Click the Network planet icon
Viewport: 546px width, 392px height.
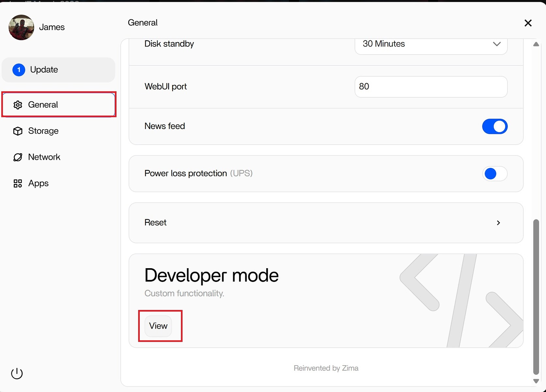pyautogui.click(x=18, y=157)
